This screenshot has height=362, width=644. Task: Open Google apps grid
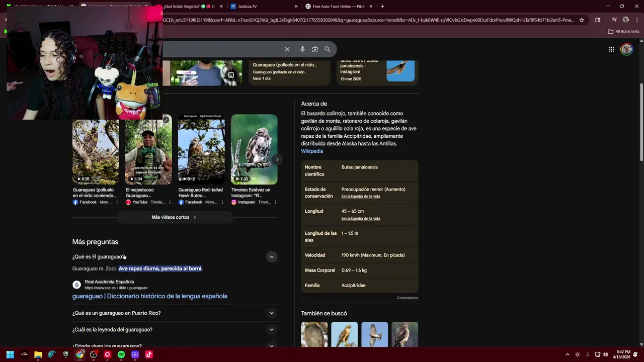pyautogui.click(x=611, y=49)
